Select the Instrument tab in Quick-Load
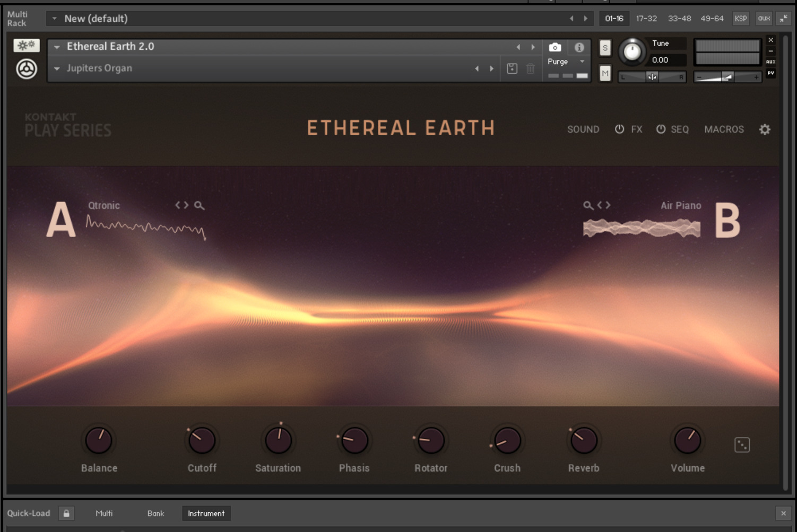The height and width of the screenshot is (532, 797). click(x=206, y=513)
